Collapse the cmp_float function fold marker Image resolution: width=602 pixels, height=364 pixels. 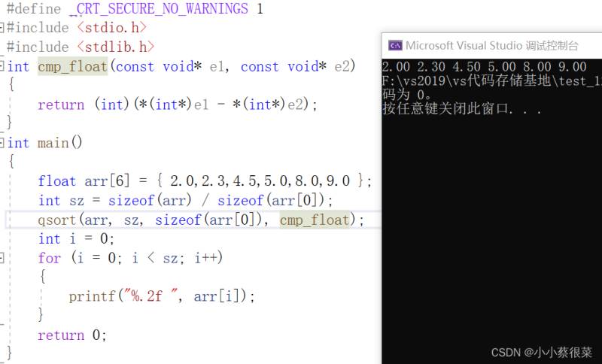coord(2,66)
